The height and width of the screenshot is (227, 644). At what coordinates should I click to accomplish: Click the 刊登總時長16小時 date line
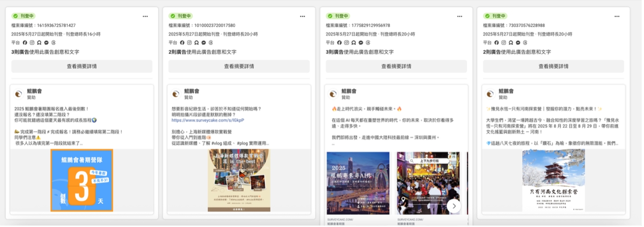[x=56, y=34]
